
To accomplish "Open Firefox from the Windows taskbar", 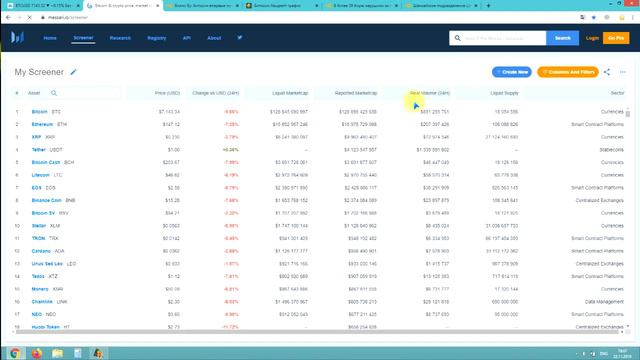I will pos(37,353).
